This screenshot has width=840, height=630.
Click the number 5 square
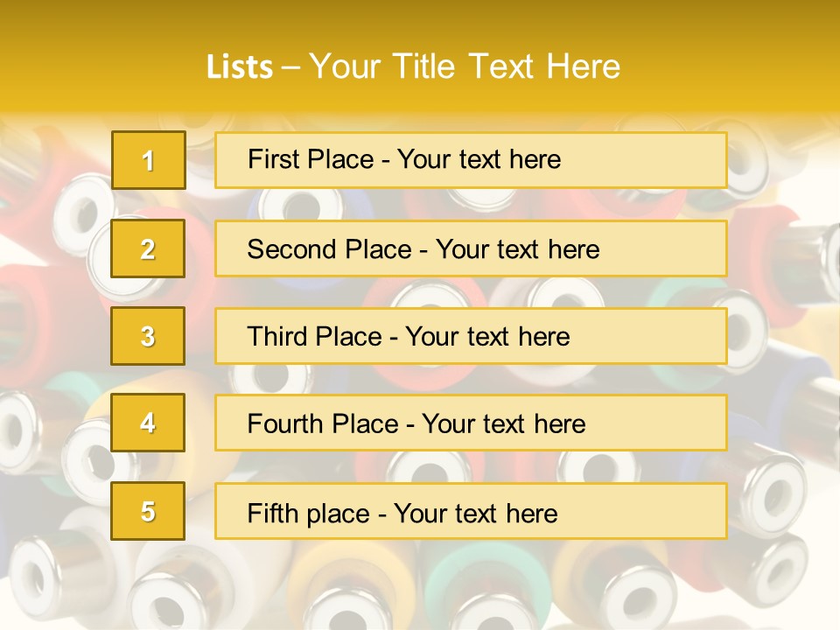[x=148, y=511]
